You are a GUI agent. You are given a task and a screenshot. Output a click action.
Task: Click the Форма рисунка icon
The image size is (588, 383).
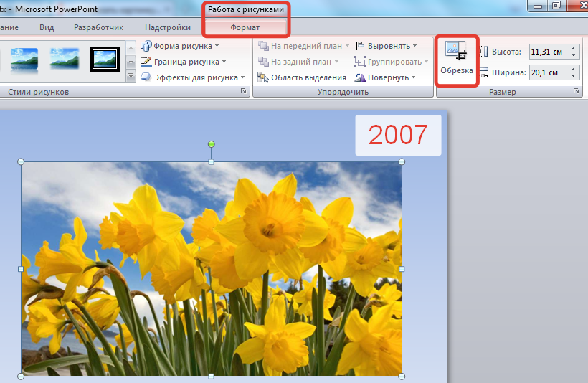[146, 46]
